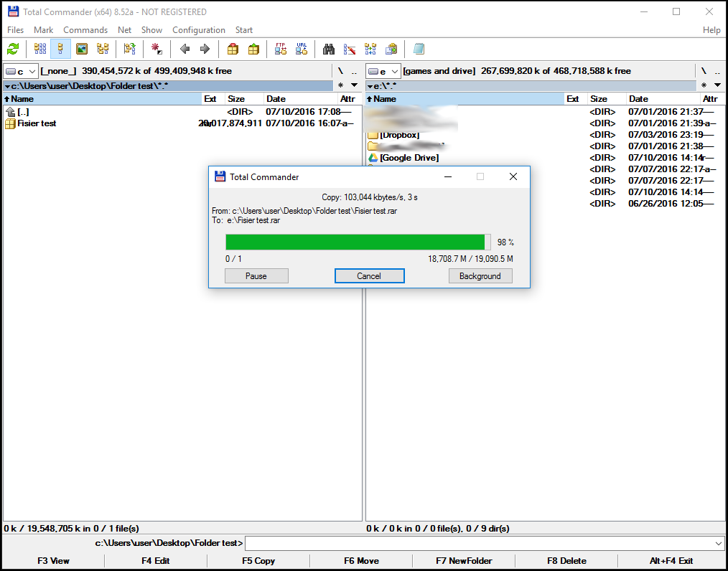Click the Pack files box icon

click(x=233, y=49)
